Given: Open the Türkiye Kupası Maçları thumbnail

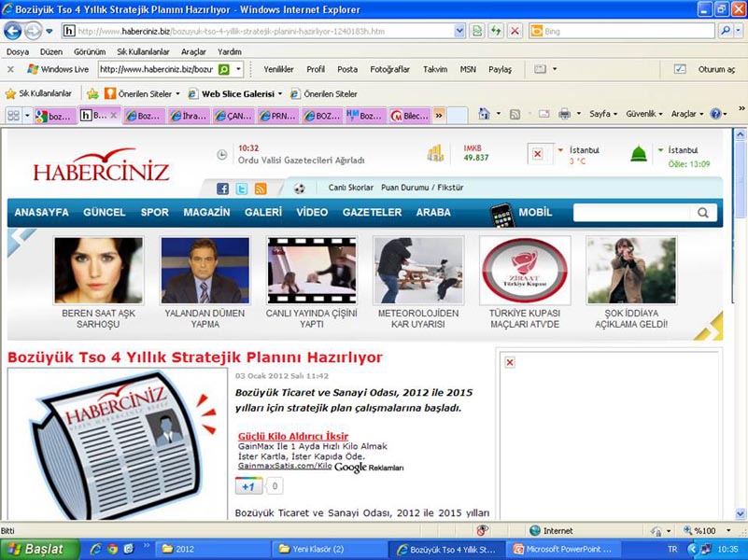Looking at the screenshot, I should [525, 271].
